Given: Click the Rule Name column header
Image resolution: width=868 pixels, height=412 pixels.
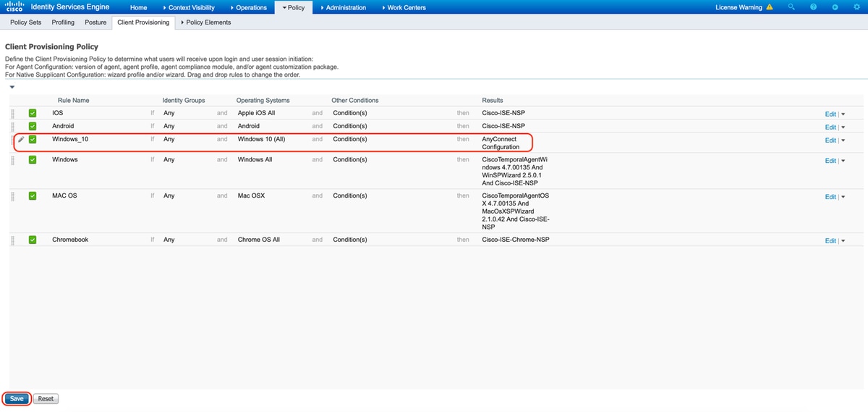Looking at the screenshot, I should point(73,100).
